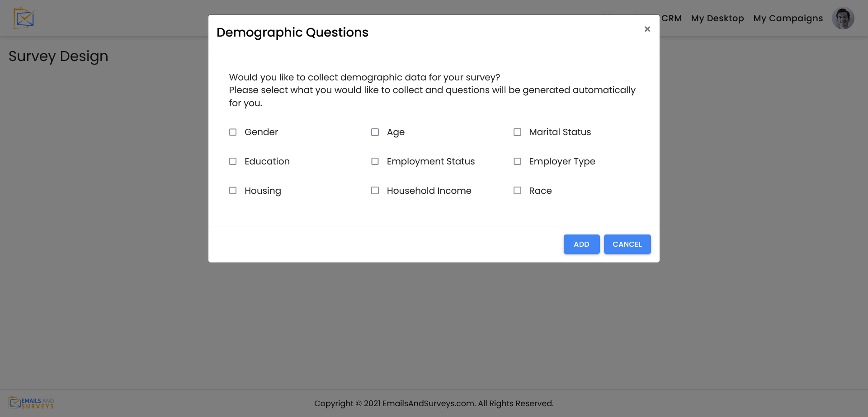Click the Household Income label text
The image size is (868, 417).
coord(429,191)
